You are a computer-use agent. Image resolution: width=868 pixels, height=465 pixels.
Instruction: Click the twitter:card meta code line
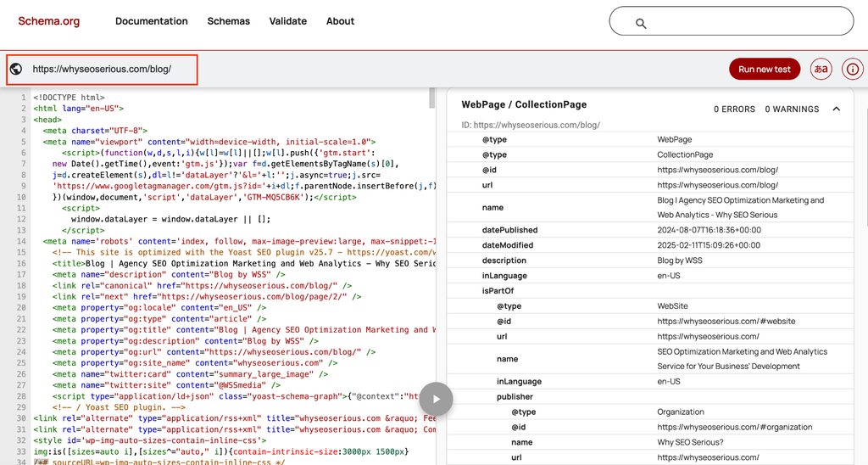coord(191,375)
